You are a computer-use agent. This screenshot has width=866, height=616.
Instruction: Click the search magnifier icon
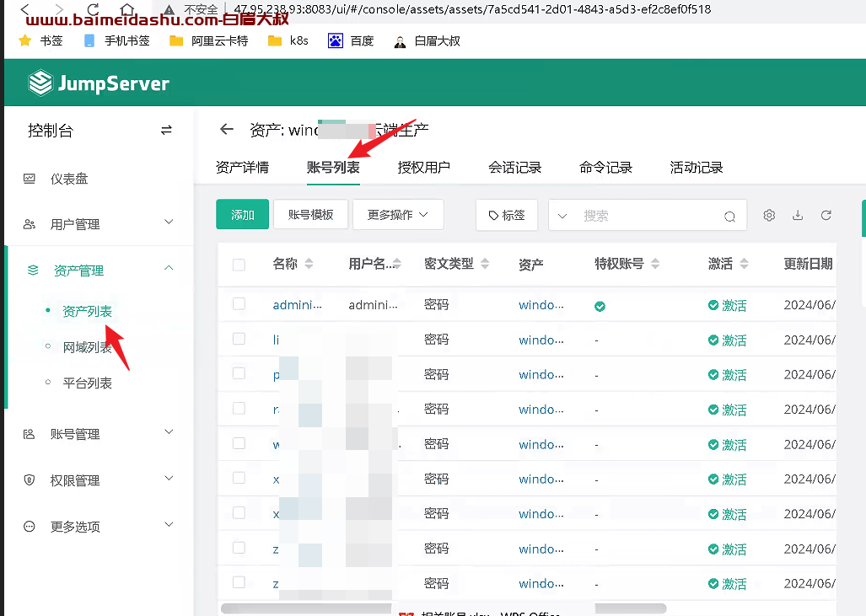pyautogui.click(x=729, y=217)
